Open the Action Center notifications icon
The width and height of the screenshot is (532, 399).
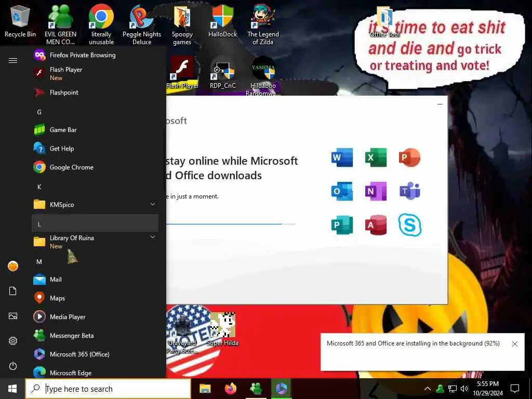515,389
